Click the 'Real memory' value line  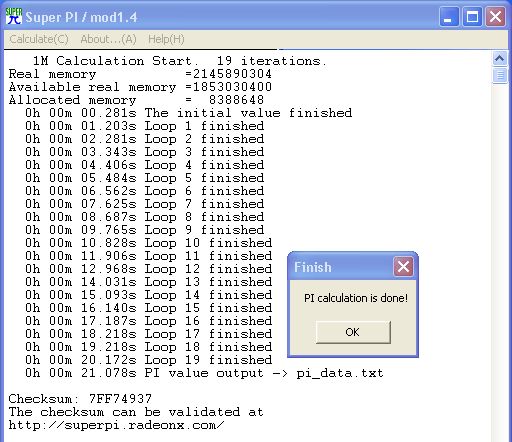(140, 74)
